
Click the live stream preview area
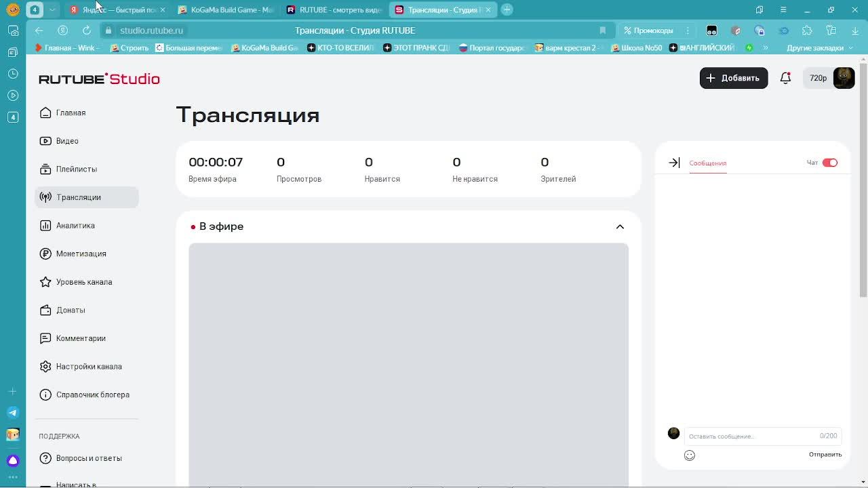(x=408, y=365)
